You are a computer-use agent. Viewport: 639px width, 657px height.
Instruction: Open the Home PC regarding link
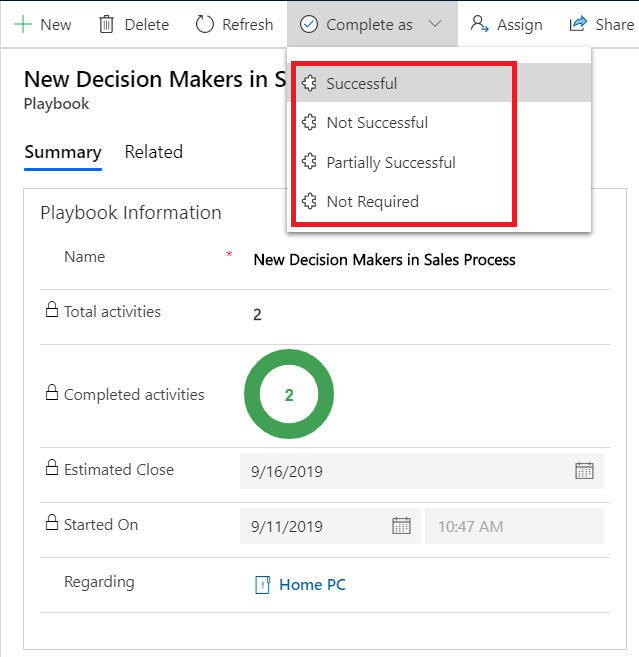pyautogui.click(x=312, y=585)
